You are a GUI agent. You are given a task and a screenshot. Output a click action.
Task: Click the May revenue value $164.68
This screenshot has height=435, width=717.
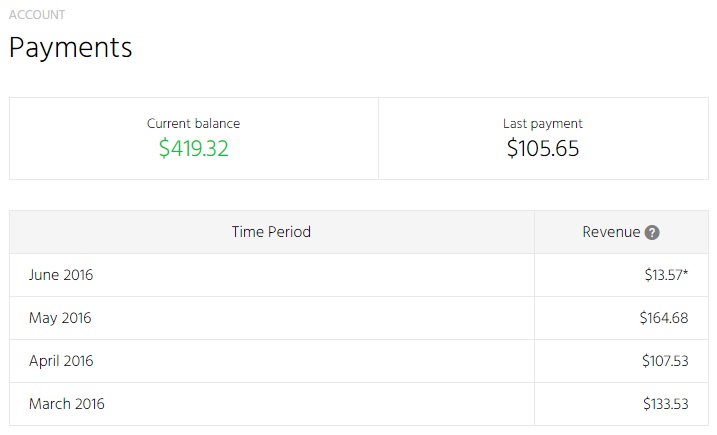[664, 318]
